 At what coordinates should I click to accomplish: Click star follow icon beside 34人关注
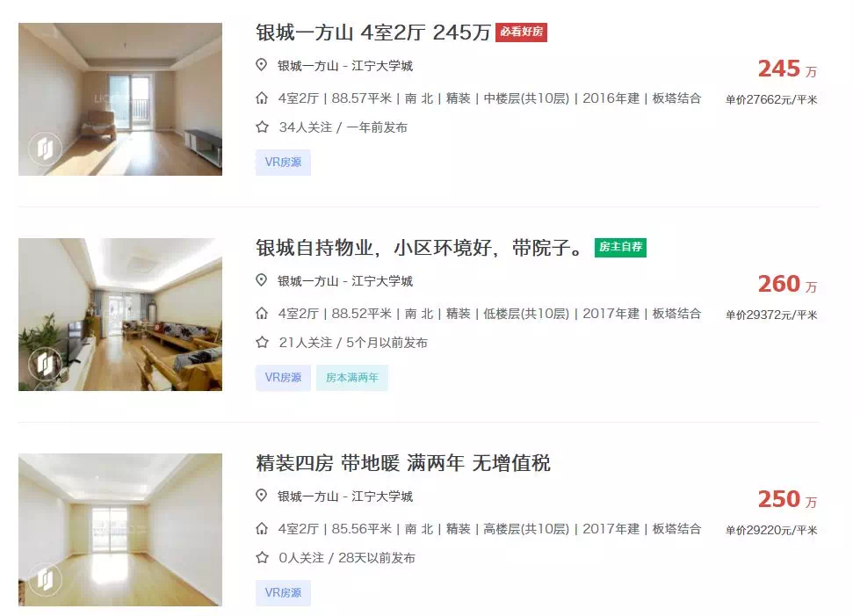click(x=262, y=127)
